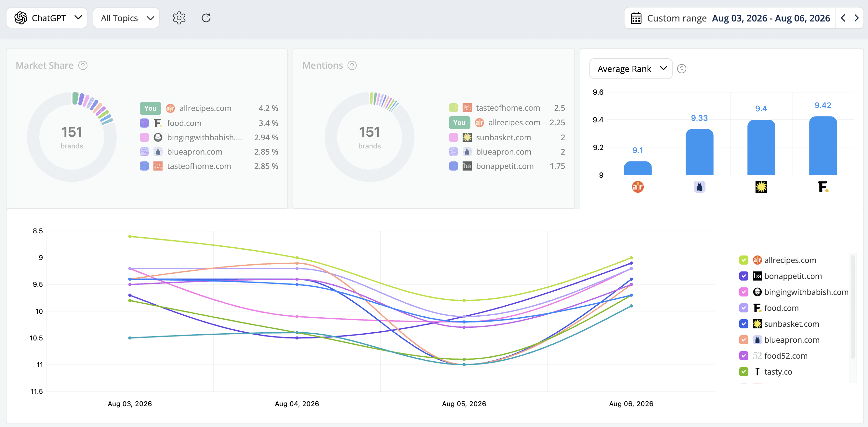
Task: Click the 4.2 % value for allrecipes.com
Action: [268, 108]
